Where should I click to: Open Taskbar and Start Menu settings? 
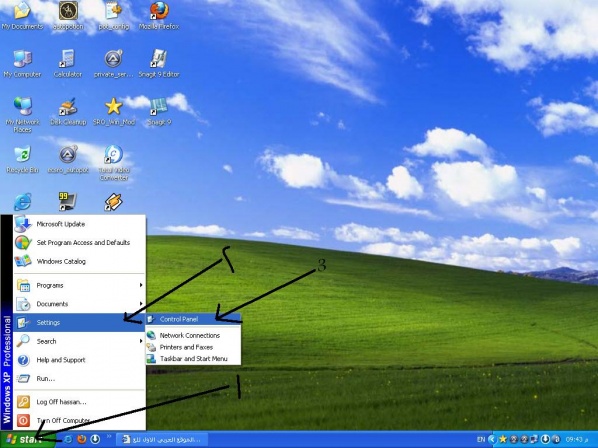coord(193,359)
